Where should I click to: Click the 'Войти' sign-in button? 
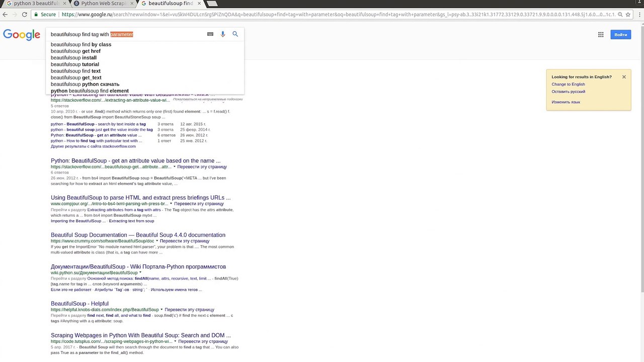[x=620, y=35]
